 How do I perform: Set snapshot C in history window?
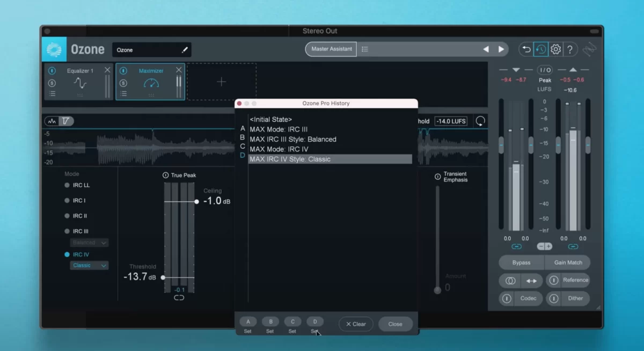point(292,322)
